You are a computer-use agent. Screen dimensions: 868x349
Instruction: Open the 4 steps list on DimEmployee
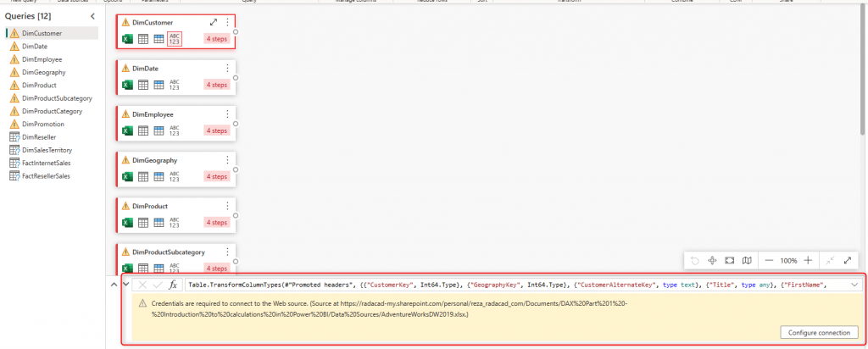click(x=216, y=130)
